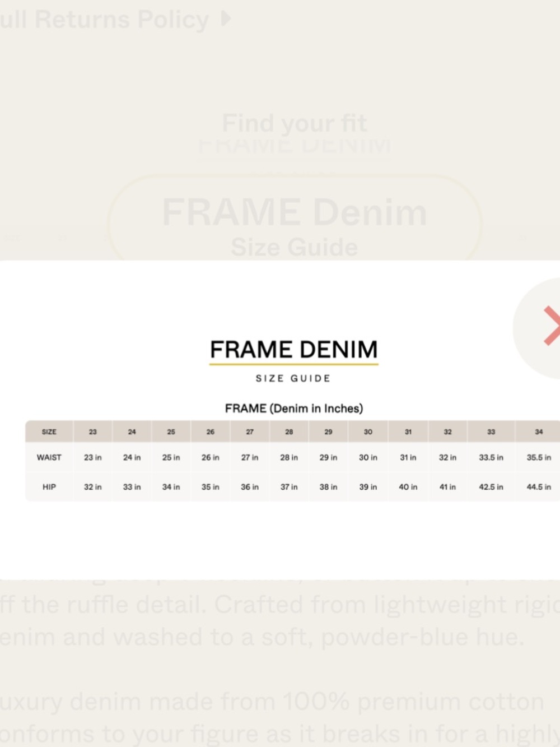Click the 44.5 in hip cell
560x747 pixels.
539,487
